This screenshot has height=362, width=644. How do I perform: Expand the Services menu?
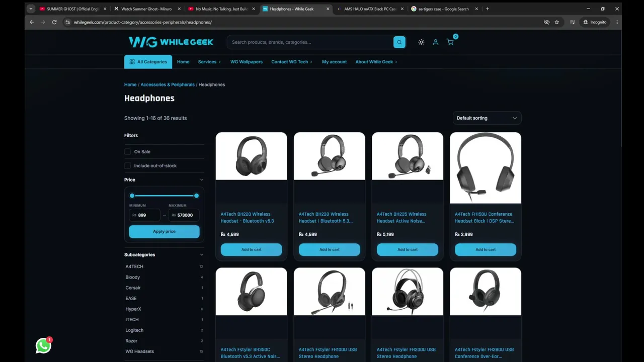coord(209,62)
